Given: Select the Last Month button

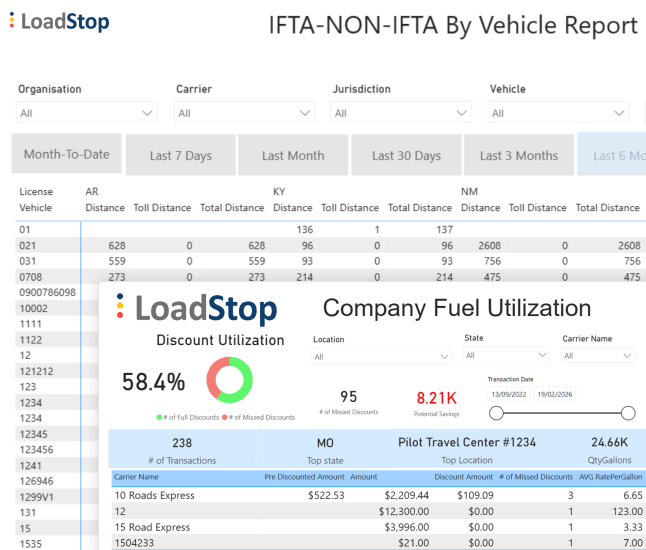Looking at the screenshot, I should pos(293,155).
